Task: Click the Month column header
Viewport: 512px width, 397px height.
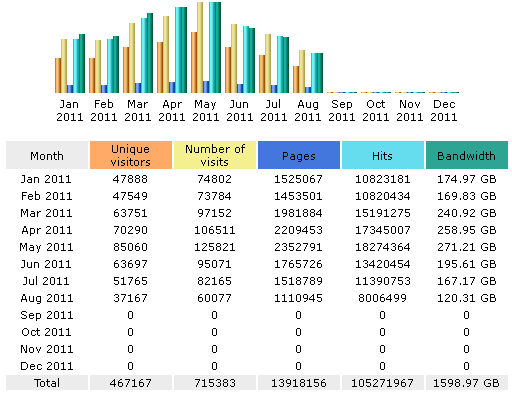Action: point(47,155)
